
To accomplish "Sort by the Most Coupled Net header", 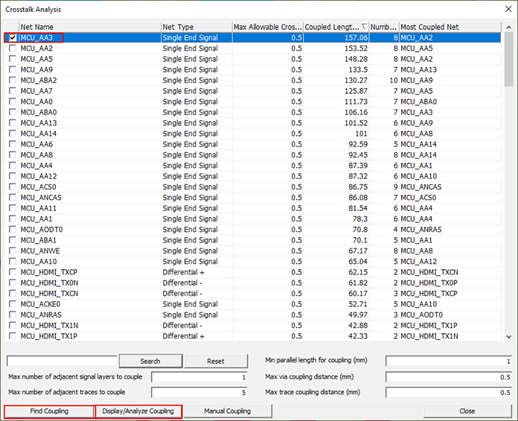I will pyautogui.click(x=450, y=27).
